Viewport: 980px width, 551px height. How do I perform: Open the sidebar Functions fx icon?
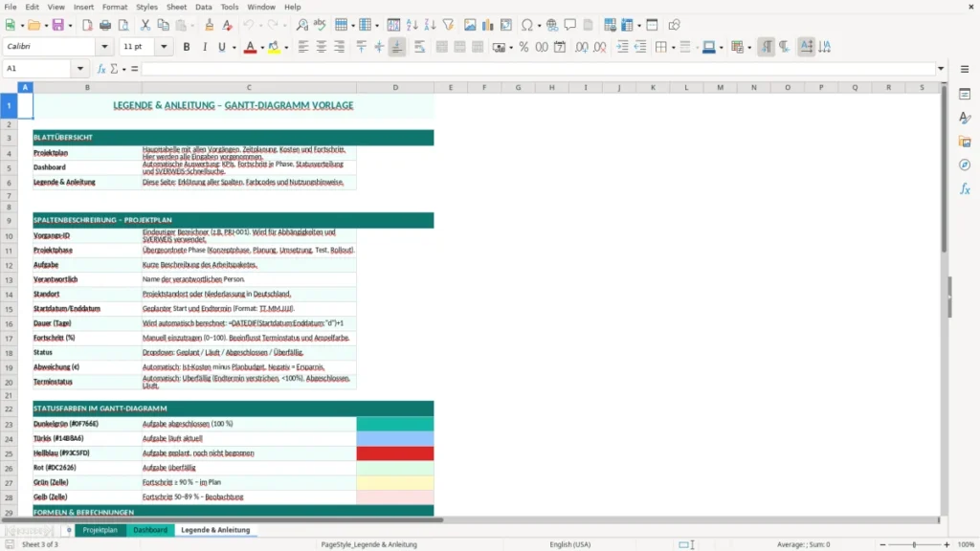point(965,188)
